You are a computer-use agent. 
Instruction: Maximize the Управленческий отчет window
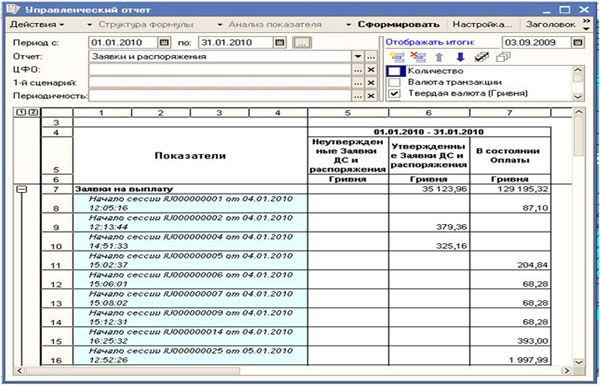[x=565, y=10]
